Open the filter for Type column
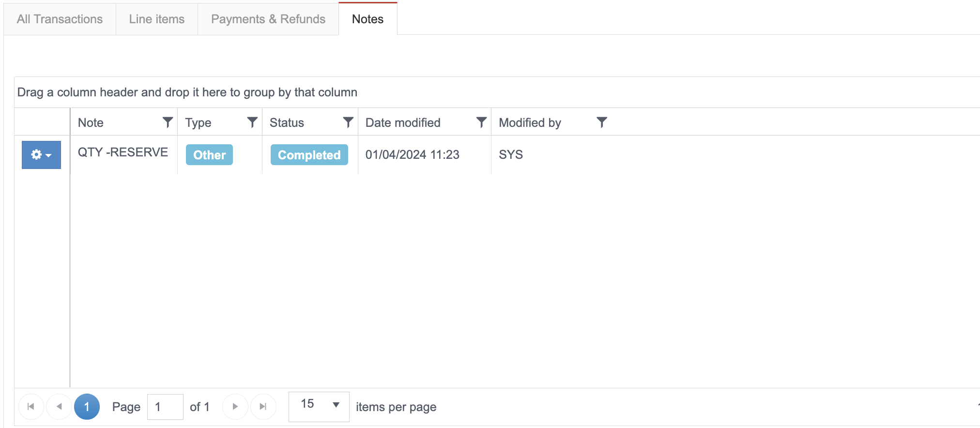The height and width of the screenshot is (428, 980). click(x=252, y=122)
